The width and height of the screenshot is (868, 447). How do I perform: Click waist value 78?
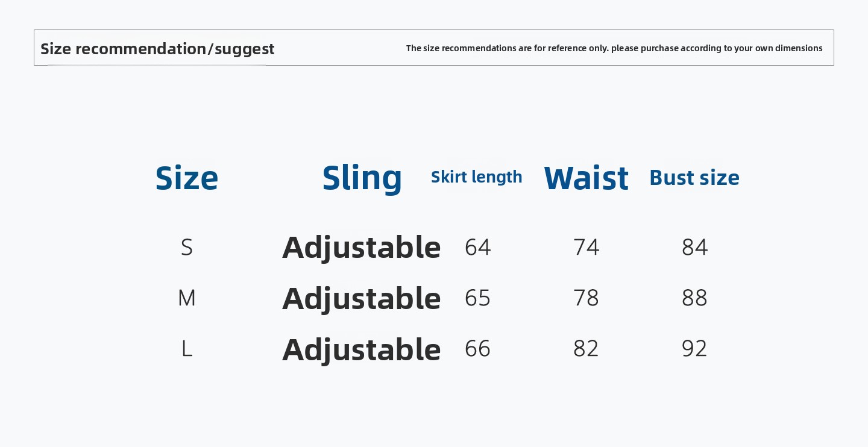586,298
